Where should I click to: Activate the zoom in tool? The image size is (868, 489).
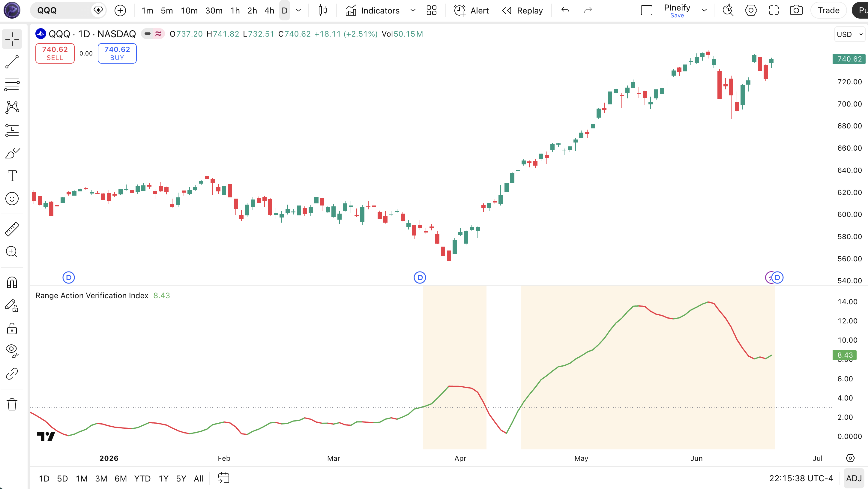tap(12, 252)
